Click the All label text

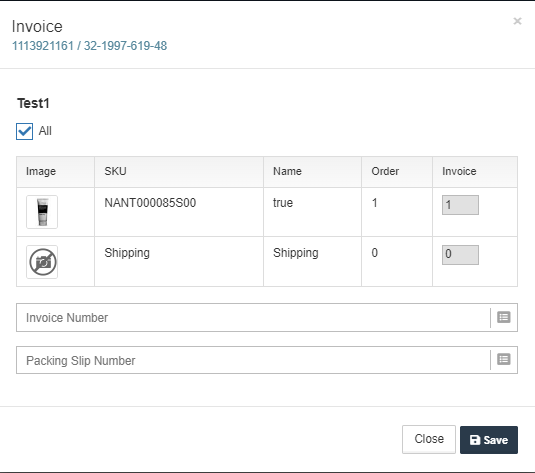[45, 131]
